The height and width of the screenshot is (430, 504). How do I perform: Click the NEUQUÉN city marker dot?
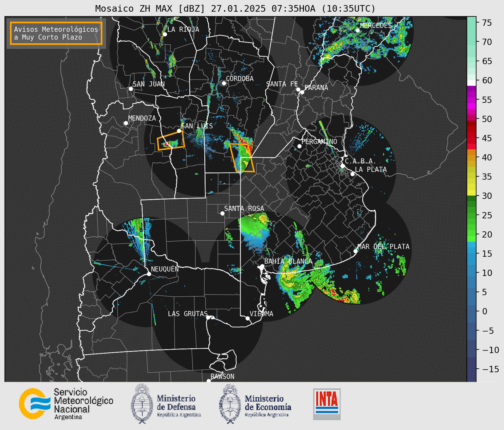tap(149, 274)
